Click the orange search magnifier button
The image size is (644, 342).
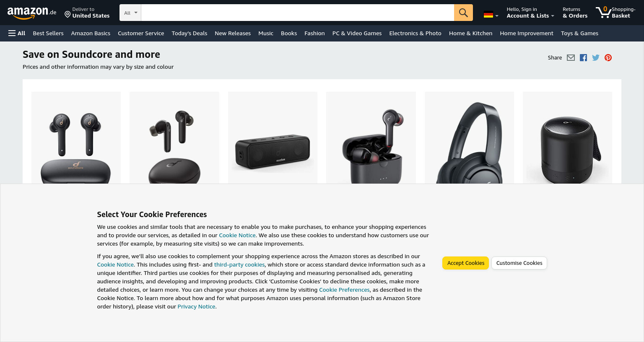pos(463,13)
